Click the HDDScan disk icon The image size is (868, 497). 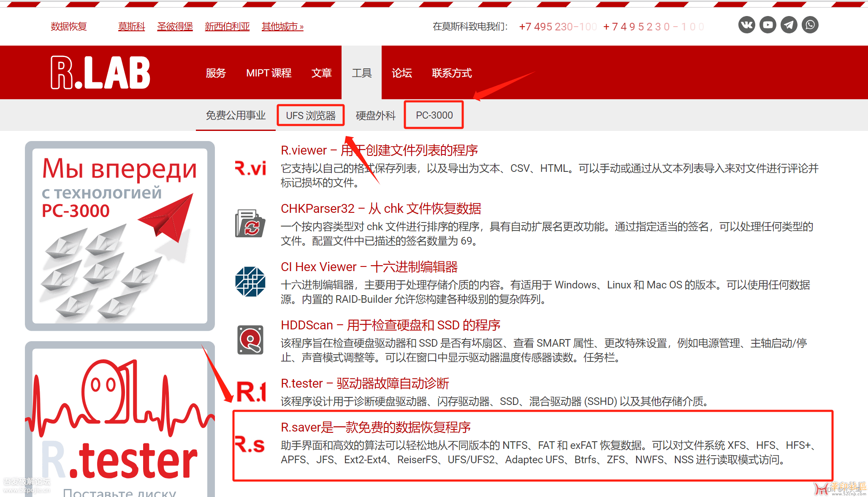[x=250, y=340]
